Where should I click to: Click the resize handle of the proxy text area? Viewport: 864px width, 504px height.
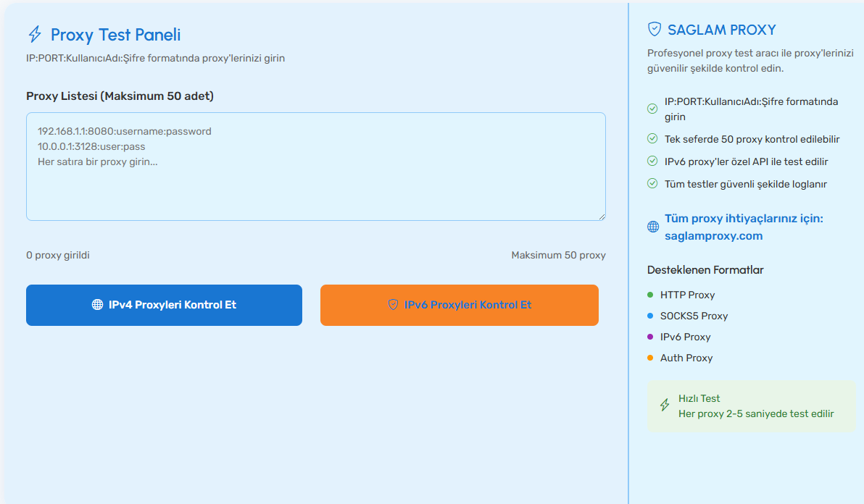click(601, 216)
